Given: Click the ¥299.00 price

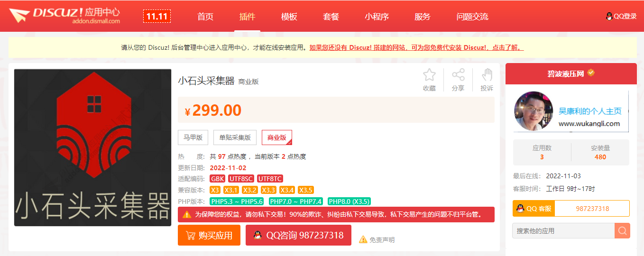Looking at the screenshot, I should 213,110.
